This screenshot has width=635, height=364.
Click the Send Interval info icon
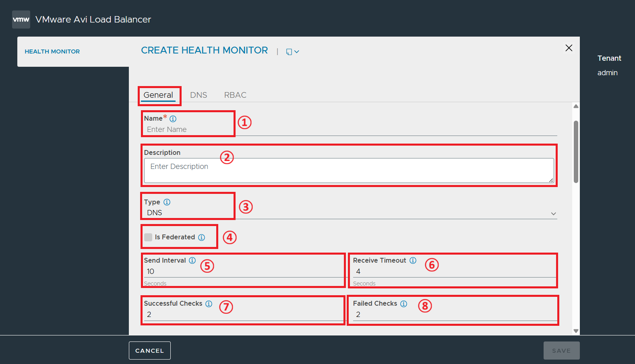pos(192,260)
